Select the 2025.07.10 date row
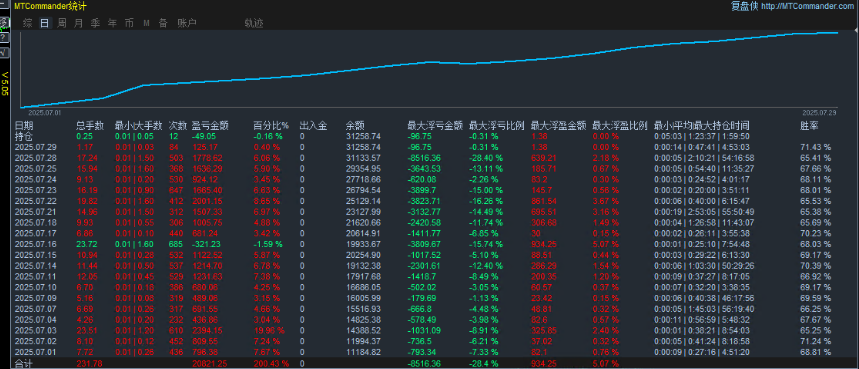This screenshot has height=369, width=859. (x=36, y=287)
